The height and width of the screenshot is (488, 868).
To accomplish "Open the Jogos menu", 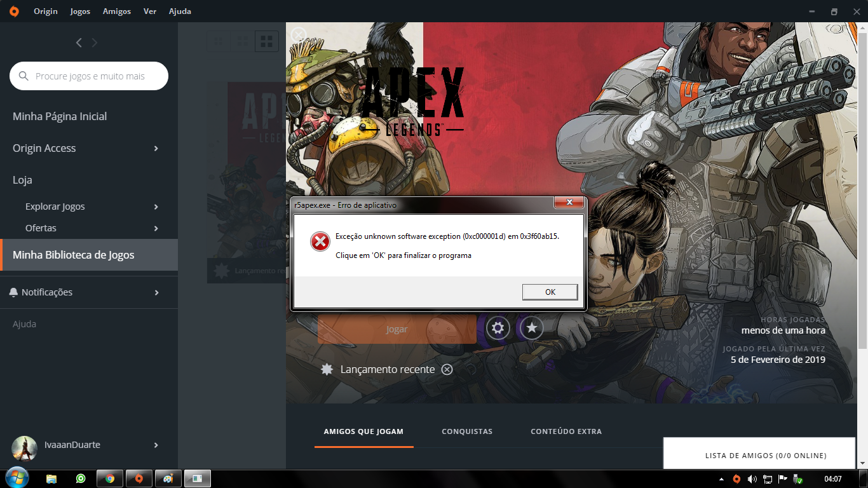I will 80,11.
